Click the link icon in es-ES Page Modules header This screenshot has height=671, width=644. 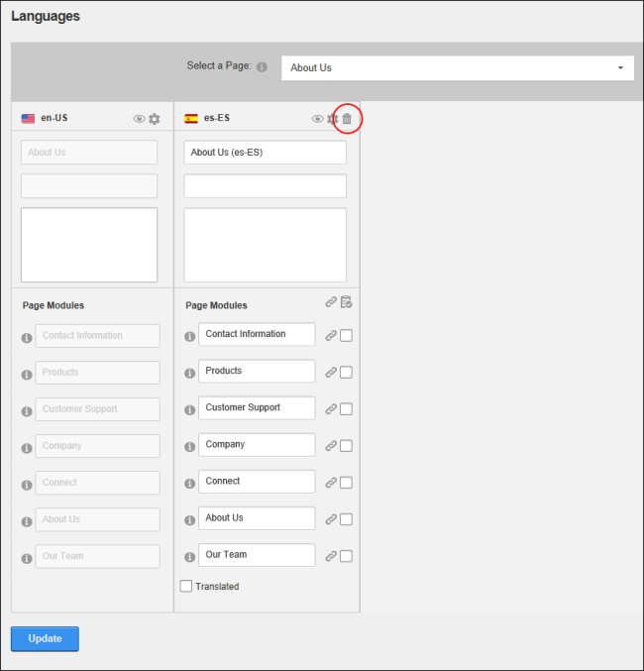click(331, 302)
